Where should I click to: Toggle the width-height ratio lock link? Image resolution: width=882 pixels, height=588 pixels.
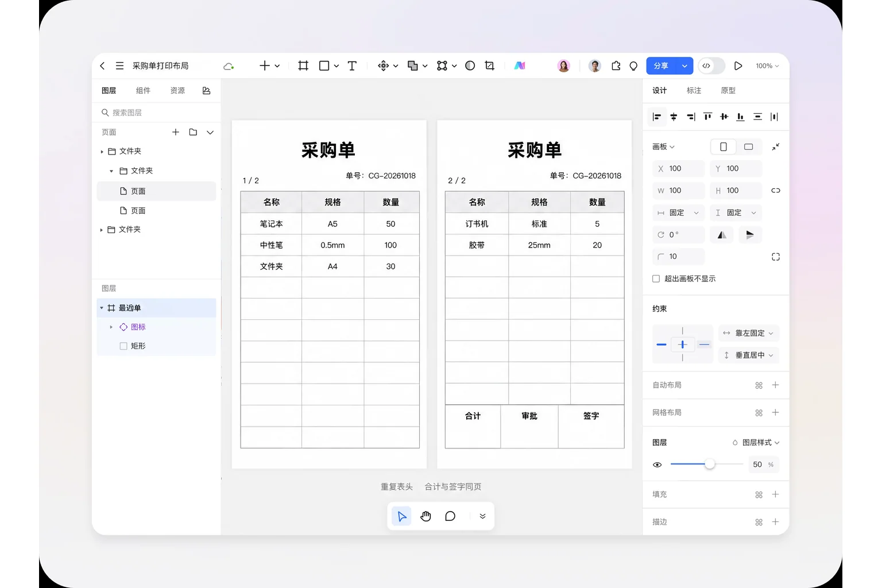[x=776, y=191]
